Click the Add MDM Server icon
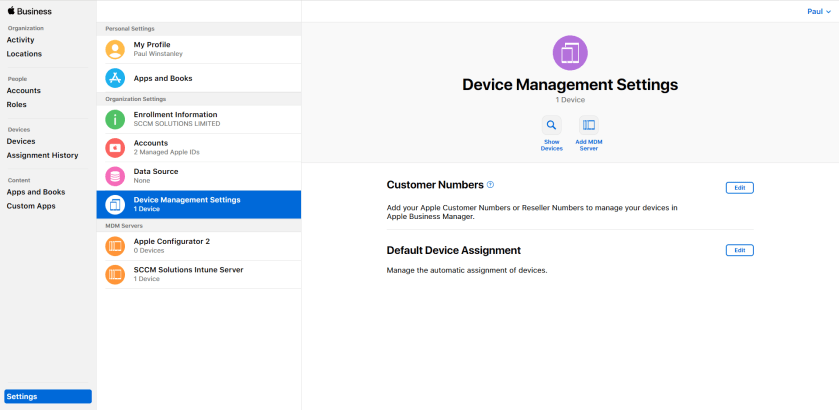Screen dimensions: 839x410 [588, 126]
